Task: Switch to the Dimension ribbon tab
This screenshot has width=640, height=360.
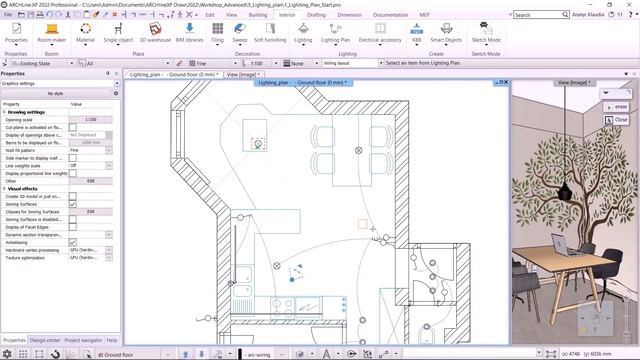Action: (x=349, y=15)
